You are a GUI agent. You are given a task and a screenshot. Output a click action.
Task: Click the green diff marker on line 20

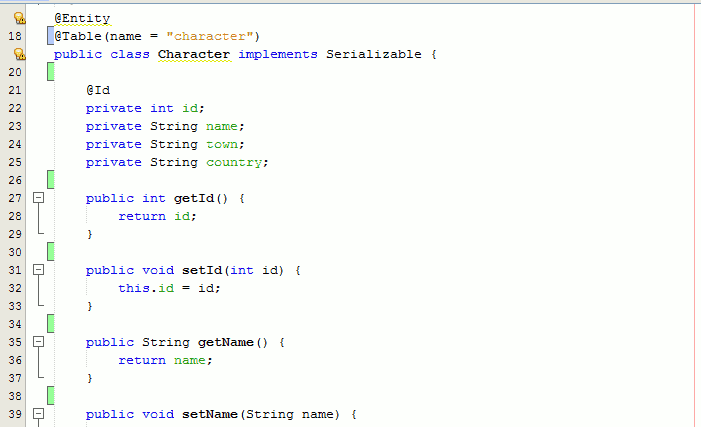49,72
